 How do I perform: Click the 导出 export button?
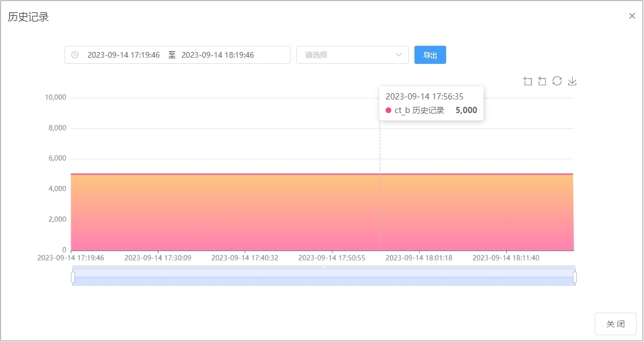430,55
